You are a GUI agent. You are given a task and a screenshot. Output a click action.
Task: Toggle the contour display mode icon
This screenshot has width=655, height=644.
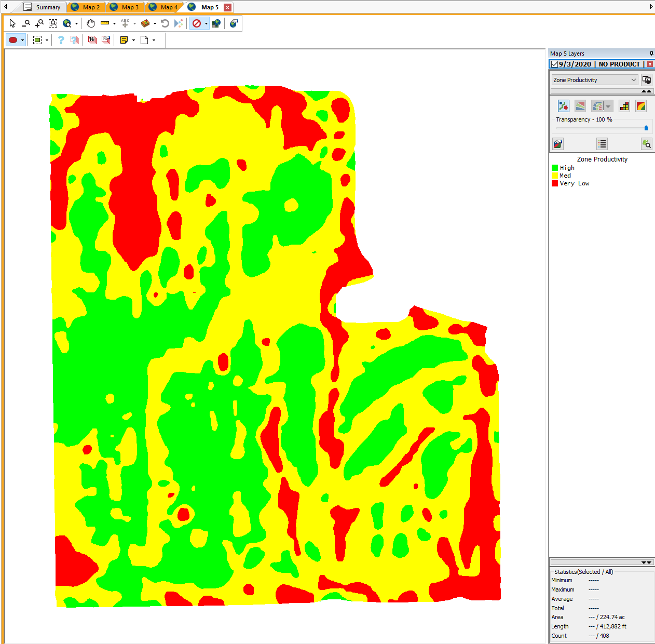click(598, 106)
